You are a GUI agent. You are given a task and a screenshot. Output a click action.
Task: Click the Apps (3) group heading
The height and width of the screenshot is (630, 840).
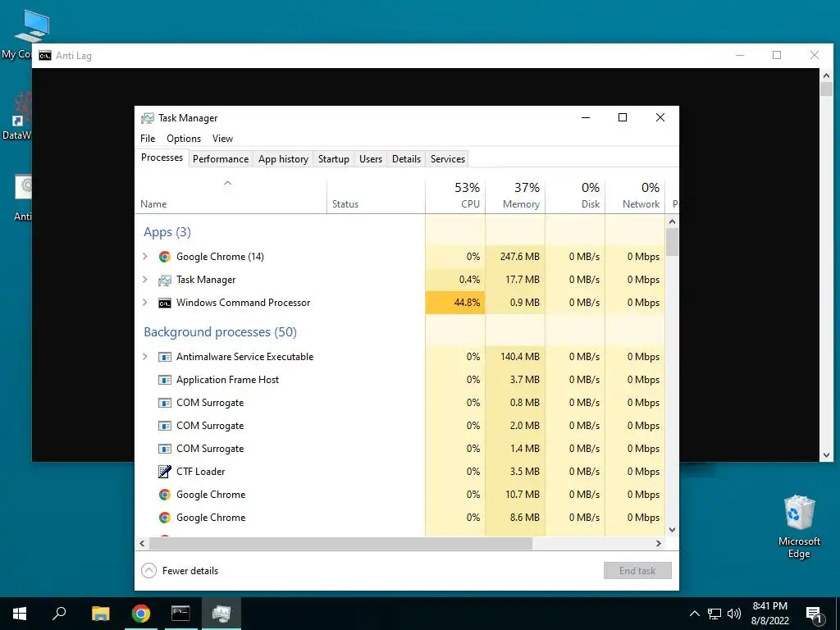[x=167, y=232]
